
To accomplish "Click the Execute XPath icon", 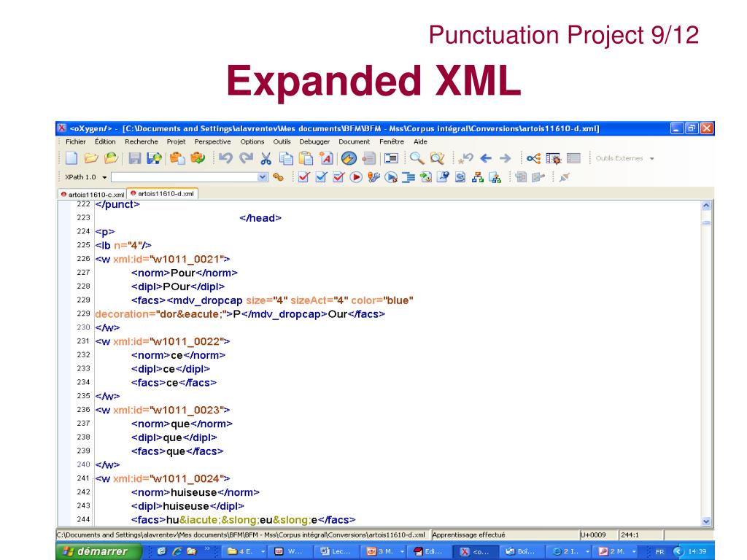I will click(278, 176).
